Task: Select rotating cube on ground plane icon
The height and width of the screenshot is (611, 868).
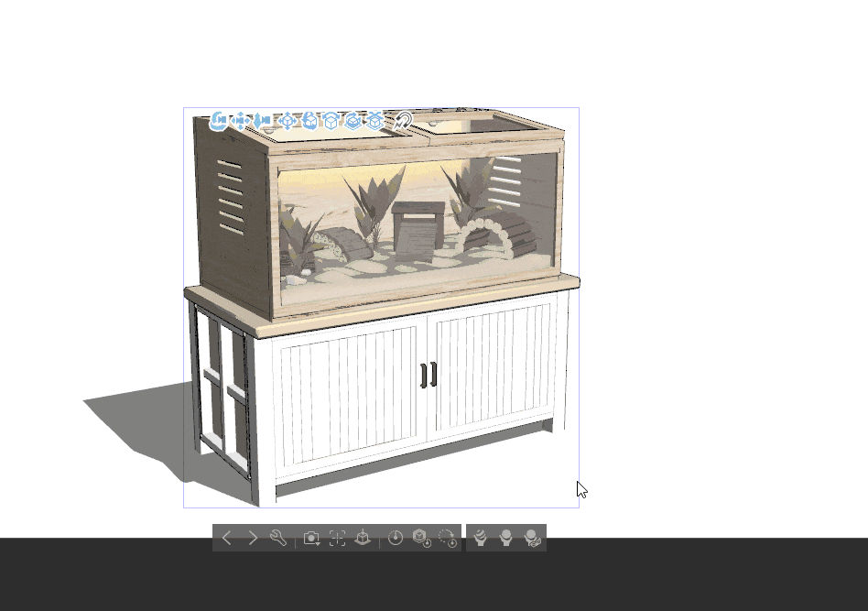Action: 353,121
